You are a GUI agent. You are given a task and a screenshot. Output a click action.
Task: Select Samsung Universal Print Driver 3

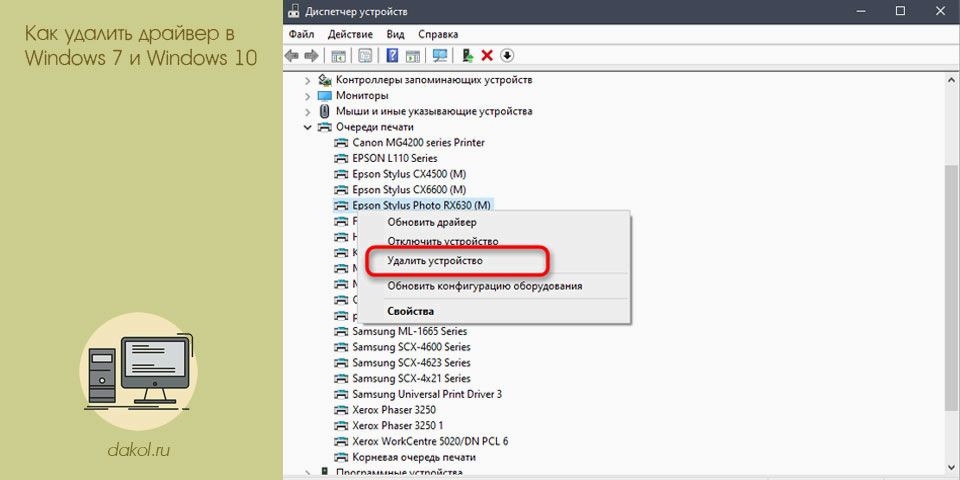[x=427, y=394]
